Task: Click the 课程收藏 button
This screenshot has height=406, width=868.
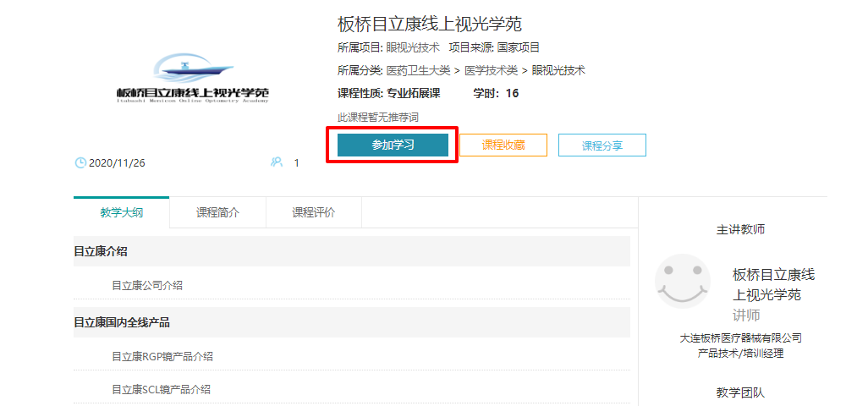Action: click(503, 145)
